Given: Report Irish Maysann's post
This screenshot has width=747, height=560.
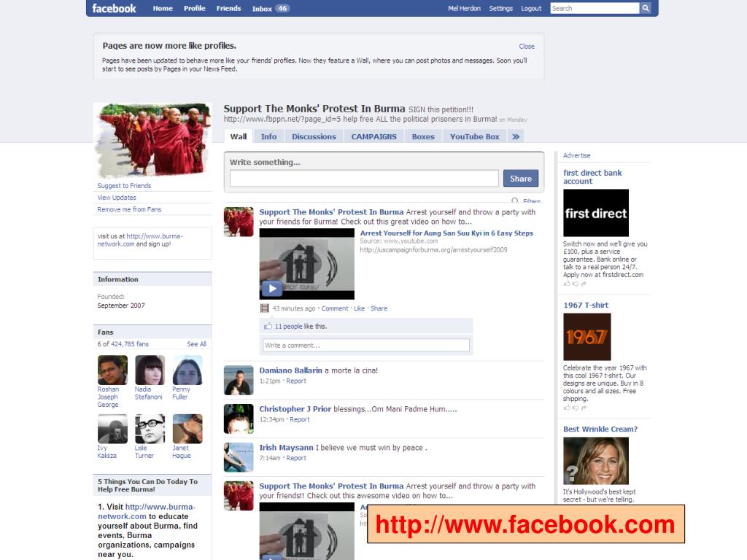Looking at the screenshot, I should (x=296, y=458).
